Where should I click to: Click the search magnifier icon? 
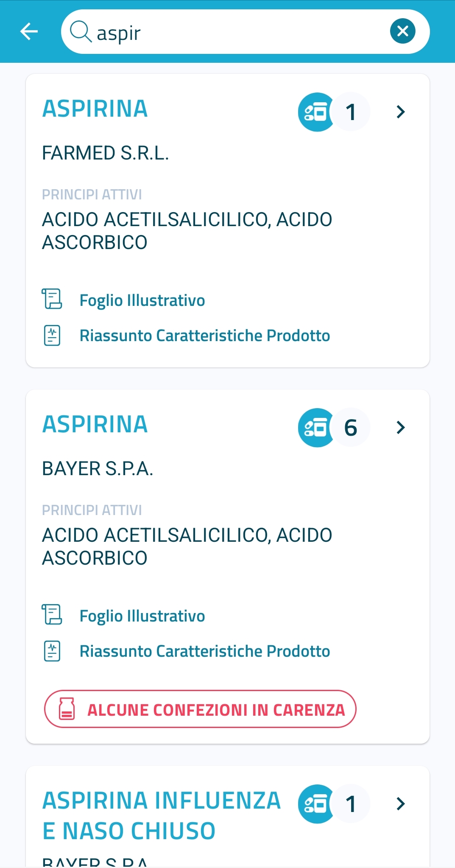pyautogui.click(x=81, y=32)
